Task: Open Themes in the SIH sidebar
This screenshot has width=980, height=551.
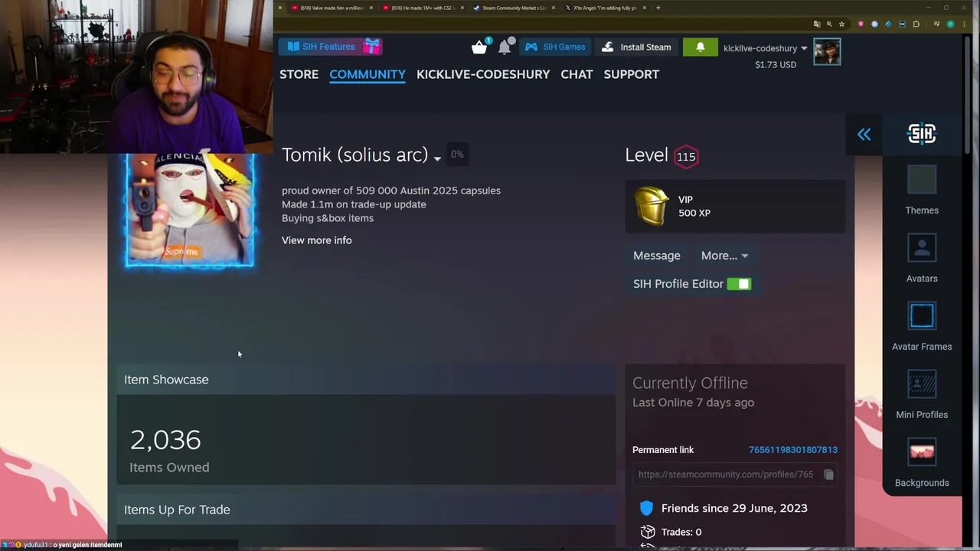Action: [922, 191]
